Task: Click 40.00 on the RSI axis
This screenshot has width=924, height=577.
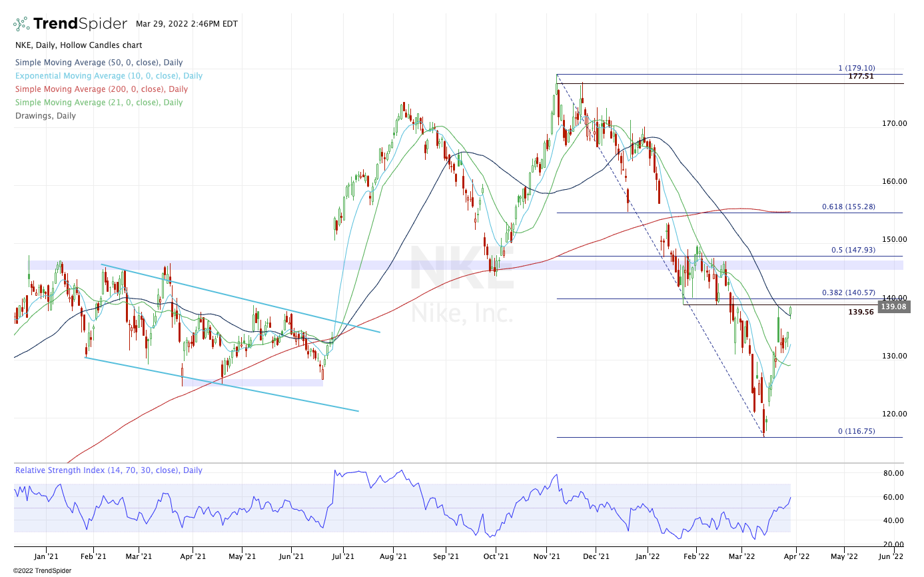Action: 893,520
